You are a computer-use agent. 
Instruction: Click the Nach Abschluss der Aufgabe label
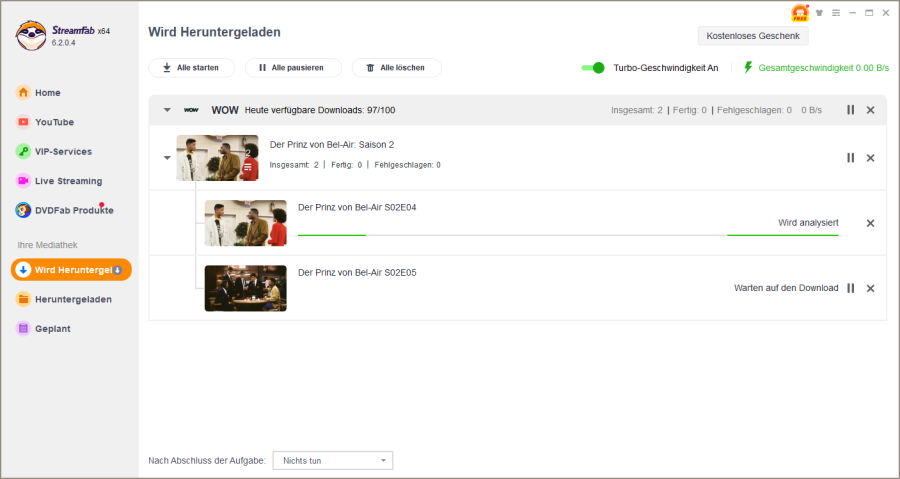207,461
